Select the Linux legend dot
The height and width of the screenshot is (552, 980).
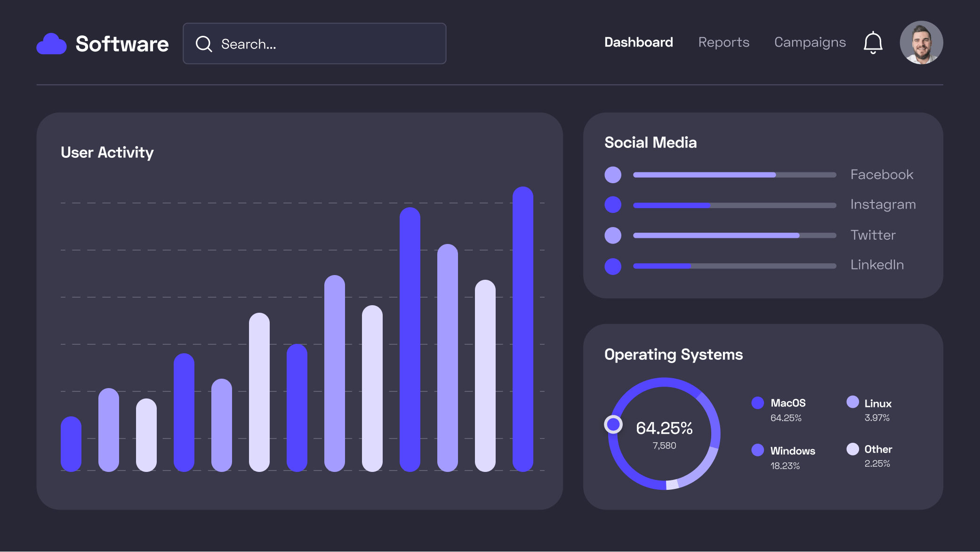852,402
